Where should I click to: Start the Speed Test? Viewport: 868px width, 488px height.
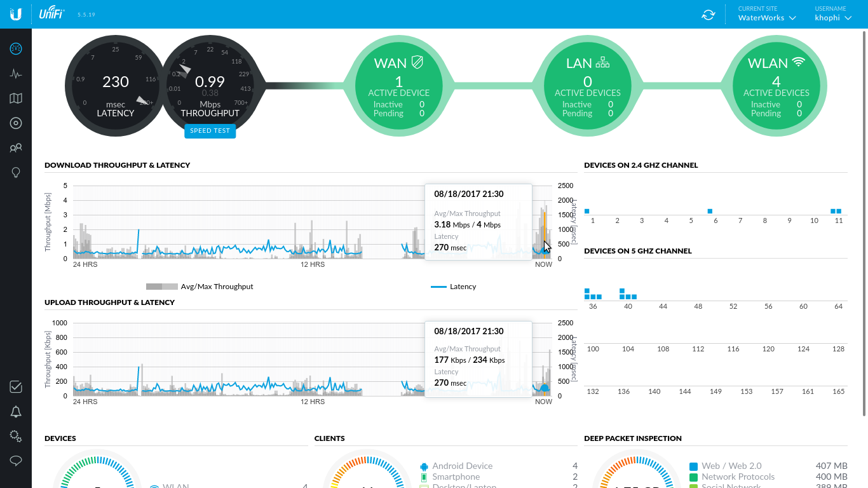point(210,131)
